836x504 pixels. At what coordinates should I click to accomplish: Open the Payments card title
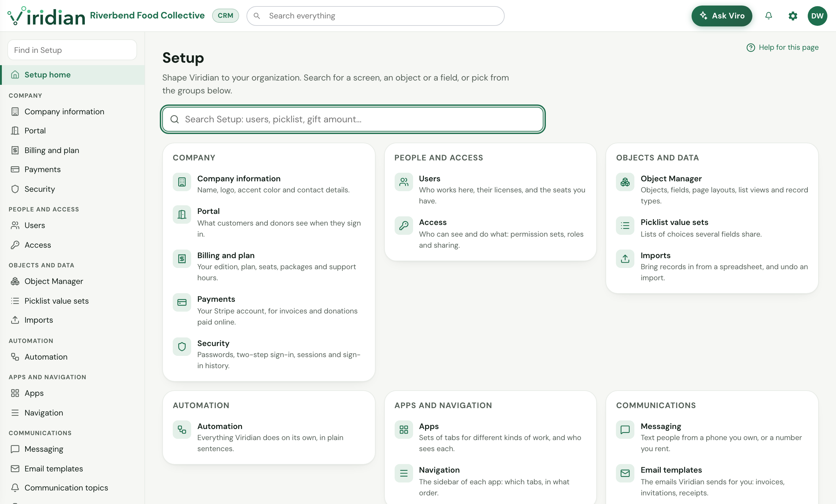[x=216, y=299]
